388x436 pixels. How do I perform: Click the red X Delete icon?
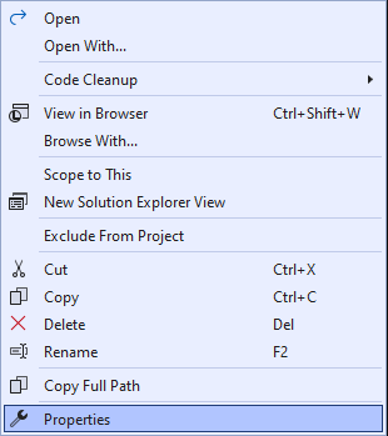pyautogui.click(x=18, y=324)
